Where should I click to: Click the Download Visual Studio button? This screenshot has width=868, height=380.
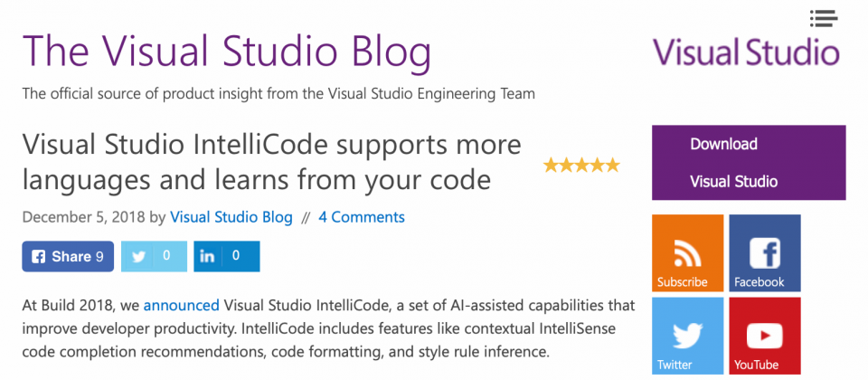[x=749, y=163]
